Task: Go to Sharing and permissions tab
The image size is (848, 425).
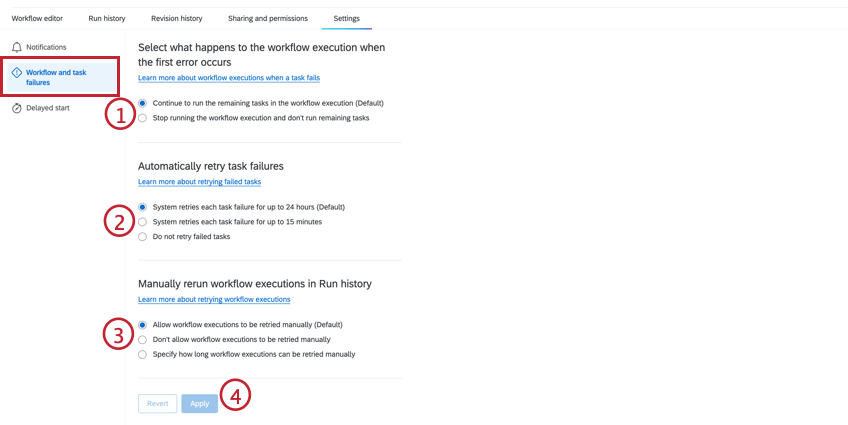Action: [268, 18]
